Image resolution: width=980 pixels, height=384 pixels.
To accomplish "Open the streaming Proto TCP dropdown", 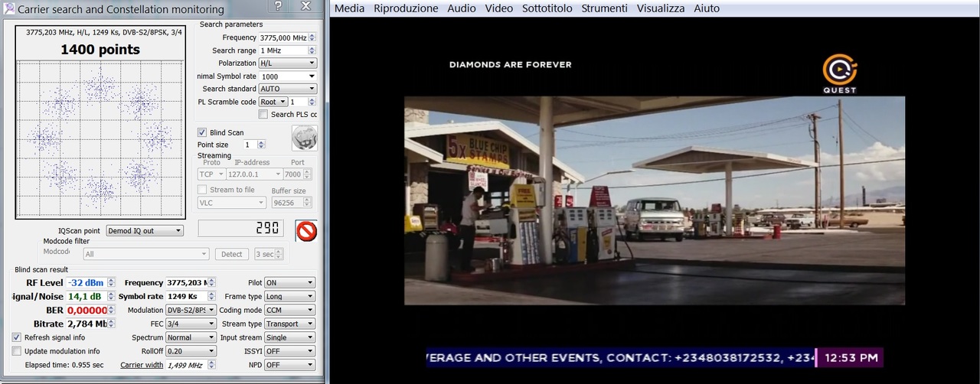I will coord(211,174).
